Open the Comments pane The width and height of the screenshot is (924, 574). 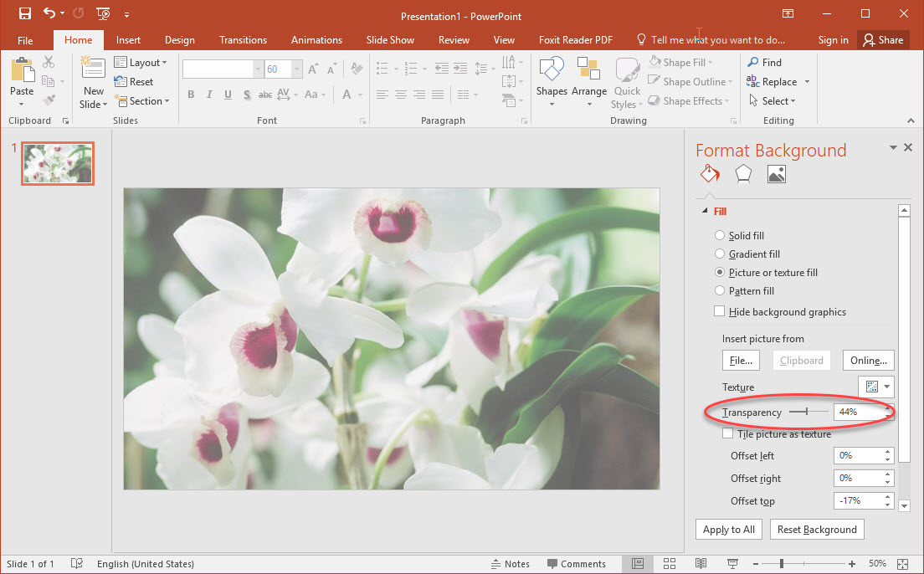point(577,563)
